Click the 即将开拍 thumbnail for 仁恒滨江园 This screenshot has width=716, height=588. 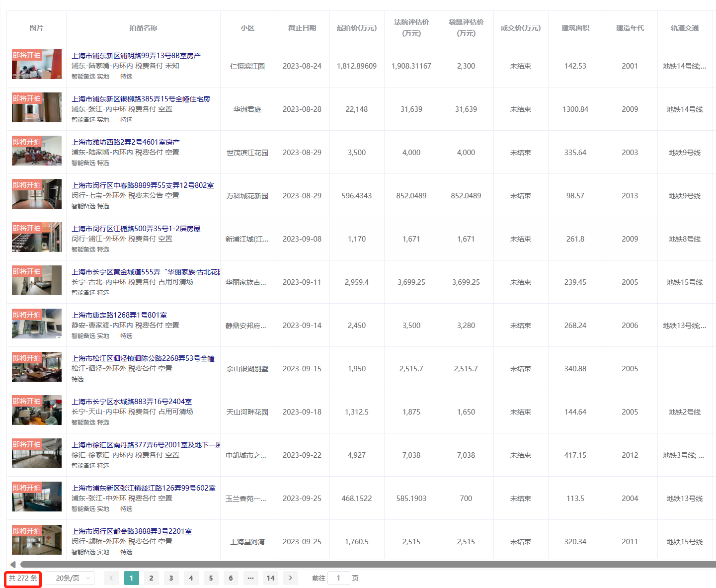[x=36, y=65]
